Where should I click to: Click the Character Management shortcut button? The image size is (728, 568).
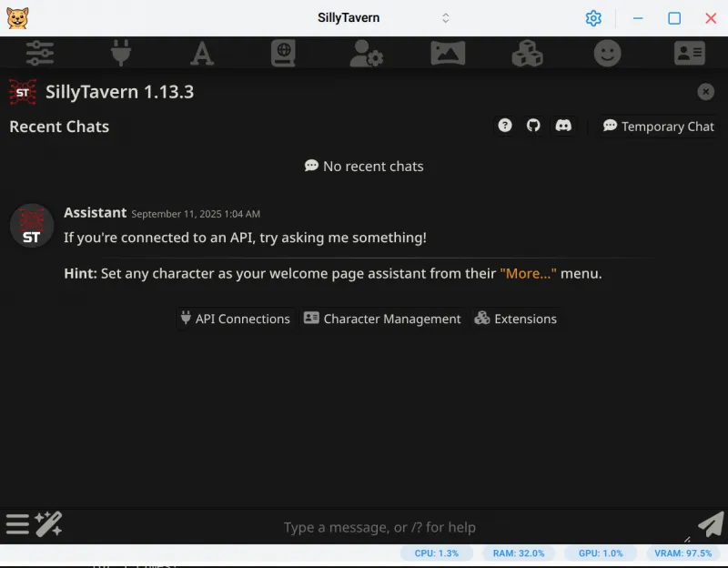(382, 319)
